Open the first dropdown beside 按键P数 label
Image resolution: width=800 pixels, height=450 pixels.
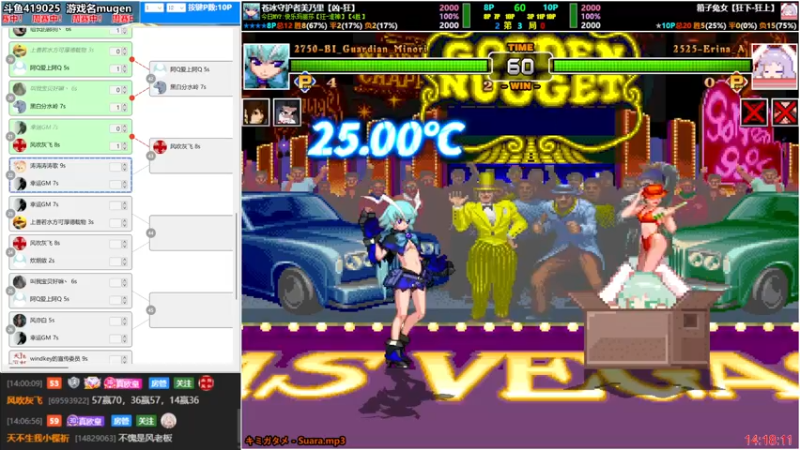153,8
